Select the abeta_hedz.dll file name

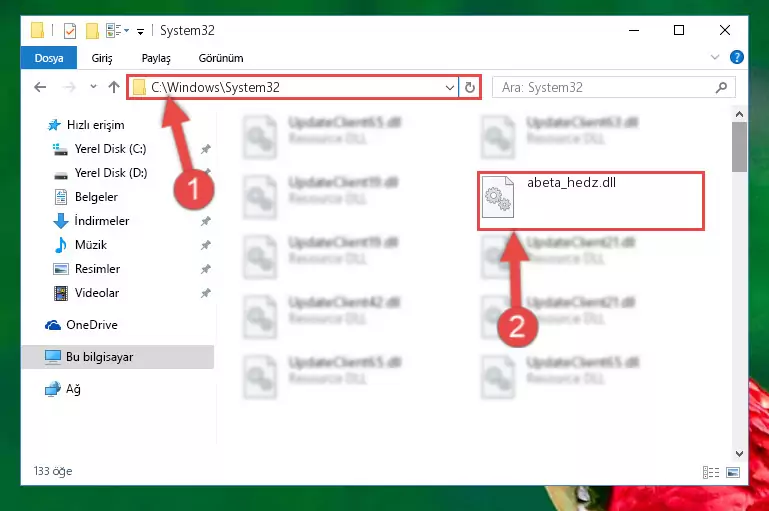pos(571,182)
